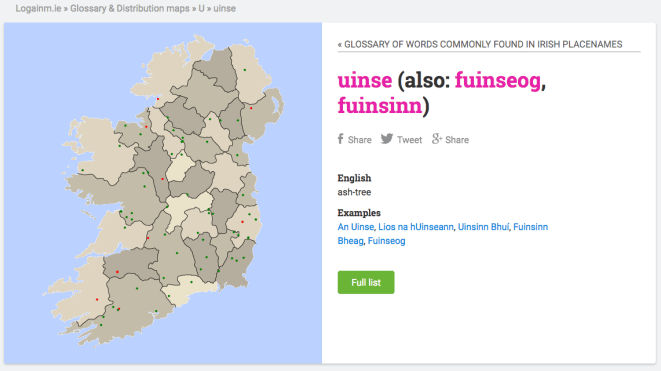Select the uinse breadcrumb item
This screenshot has height=371, width=661.
point(224,8)
